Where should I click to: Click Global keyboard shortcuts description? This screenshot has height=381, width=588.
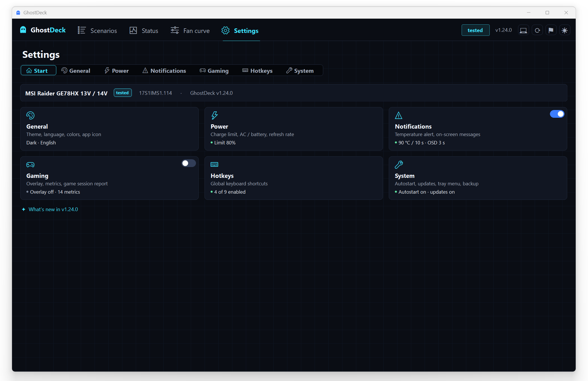click(239, 184)
